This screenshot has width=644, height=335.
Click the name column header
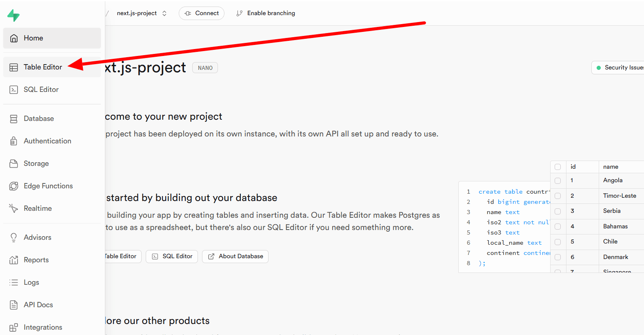[622, 167]
